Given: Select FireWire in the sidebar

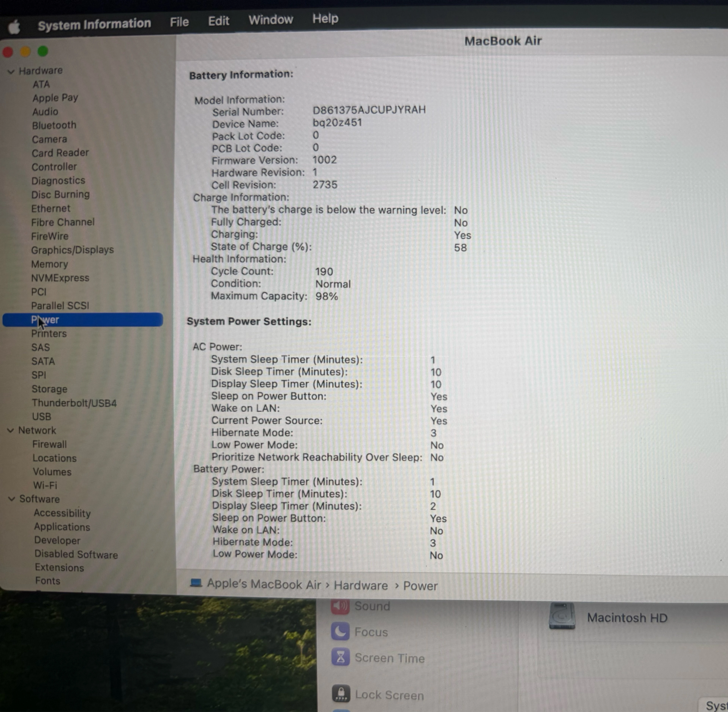Looking at the screenshot, I should coord(50,236).
